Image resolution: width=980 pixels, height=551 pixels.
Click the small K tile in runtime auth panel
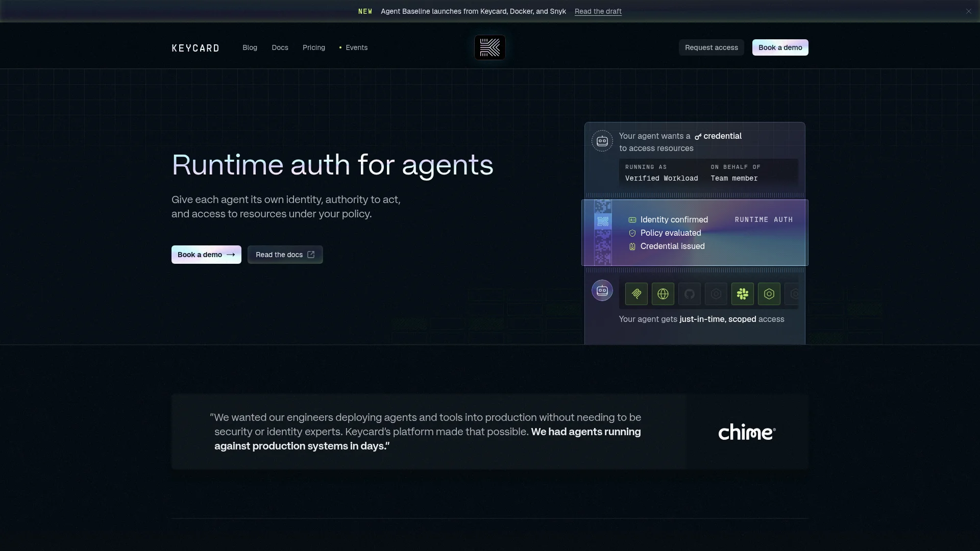[x=603, y=221]
